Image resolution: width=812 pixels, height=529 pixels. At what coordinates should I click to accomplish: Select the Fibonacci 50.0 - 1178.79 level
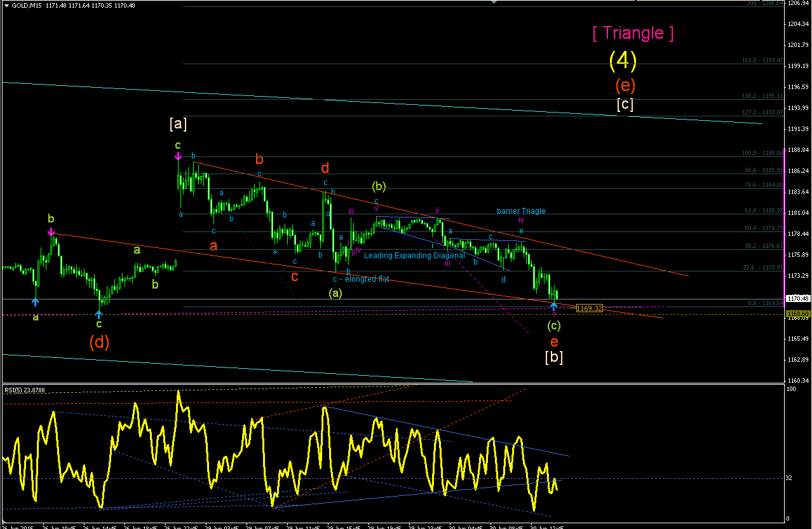point(764,227)
